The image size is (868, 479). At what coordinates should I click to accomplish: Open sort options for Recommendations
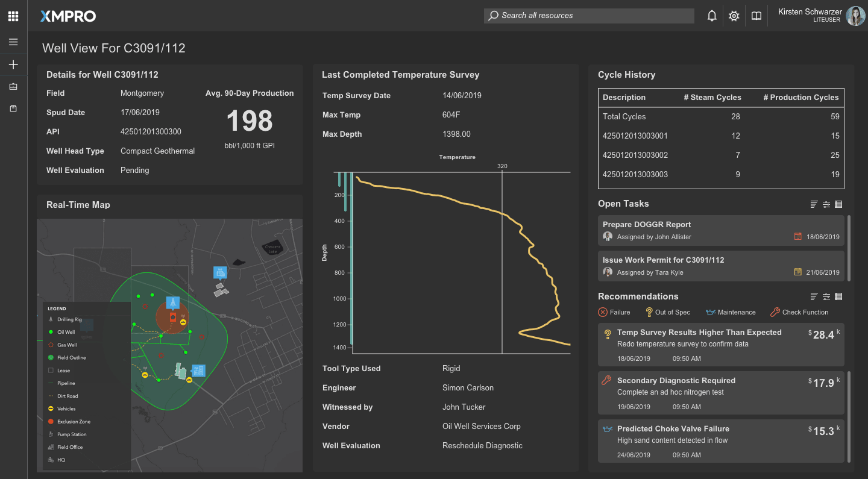coord(814,296)
